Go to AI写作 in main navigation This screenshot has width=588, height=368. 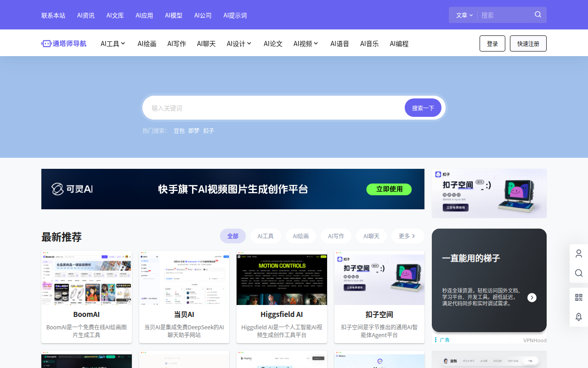pyautogui.click(x=177, y=44)
